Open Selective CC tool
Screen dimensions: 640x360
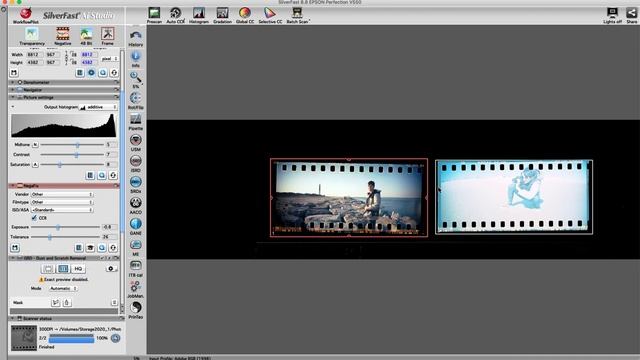[x=270, y=16]
